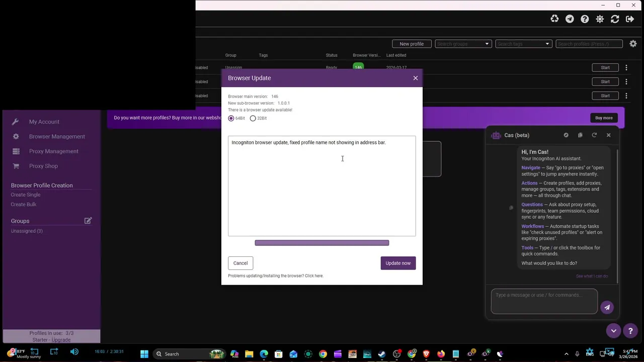This screenshot has height=362, width=644.
Task: Open three-dot menu for the second profile row
Action: [x=626, y=81]
